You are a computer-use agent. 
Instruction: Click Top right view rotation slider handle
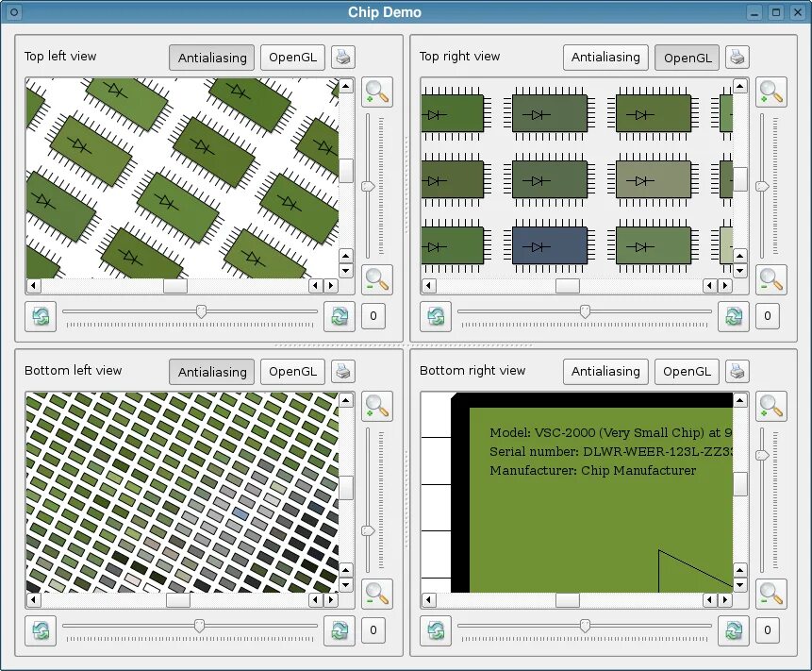[585, 311]
